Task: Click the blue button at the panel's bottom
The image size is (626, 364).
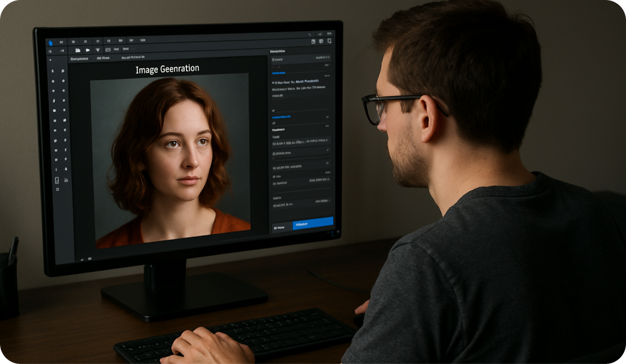Action: coord(313,224)
